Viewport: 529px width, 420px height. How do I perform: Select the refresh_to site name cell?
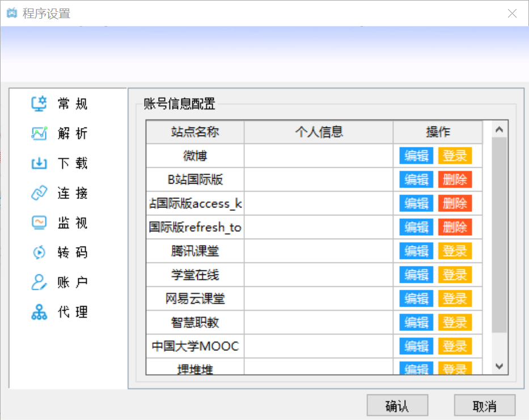pyautogui.click(x=195, y=227)
